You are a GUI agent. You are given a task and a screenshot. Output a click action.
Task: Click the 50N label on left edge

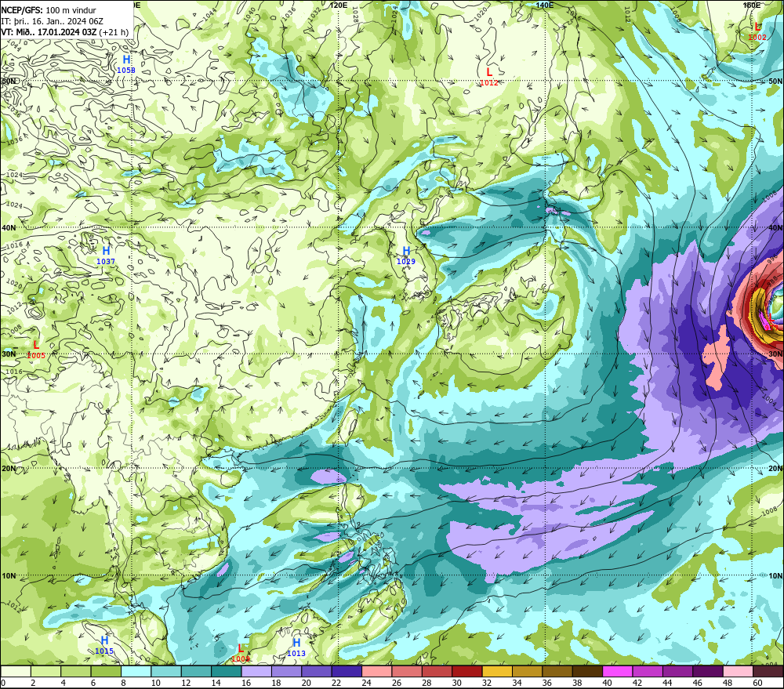point(9,81)
